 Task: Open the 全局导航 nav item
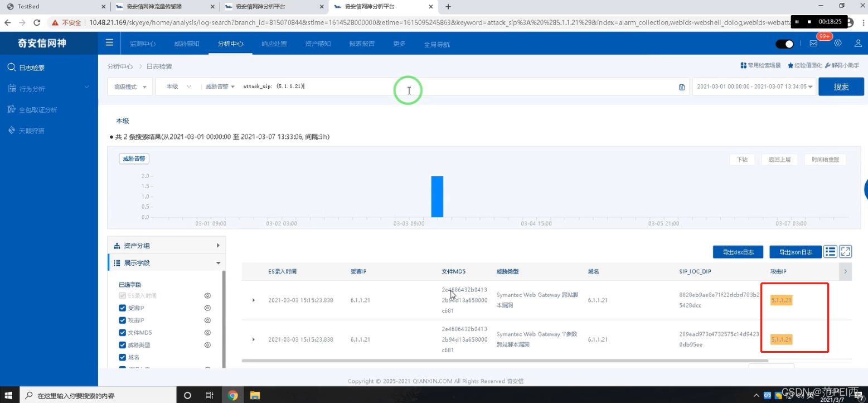click(x=437, y=44)
